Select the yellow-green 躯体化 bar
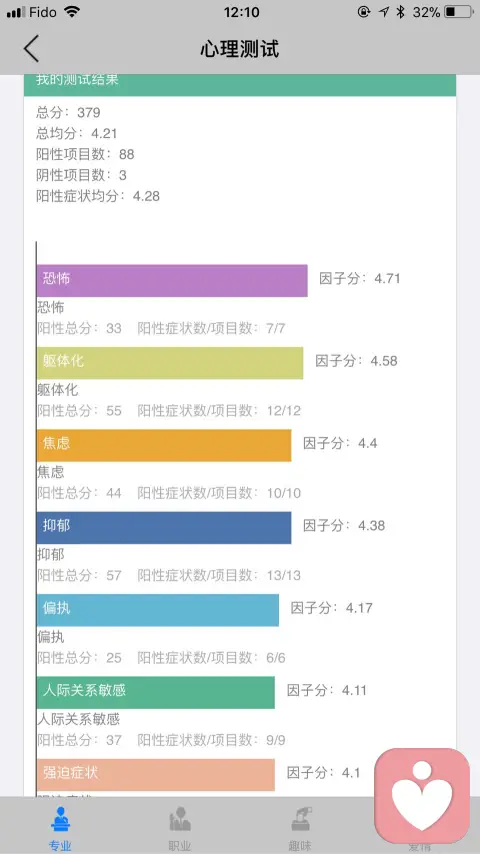The width and height of the screenshot is (480, 854). 170,363
